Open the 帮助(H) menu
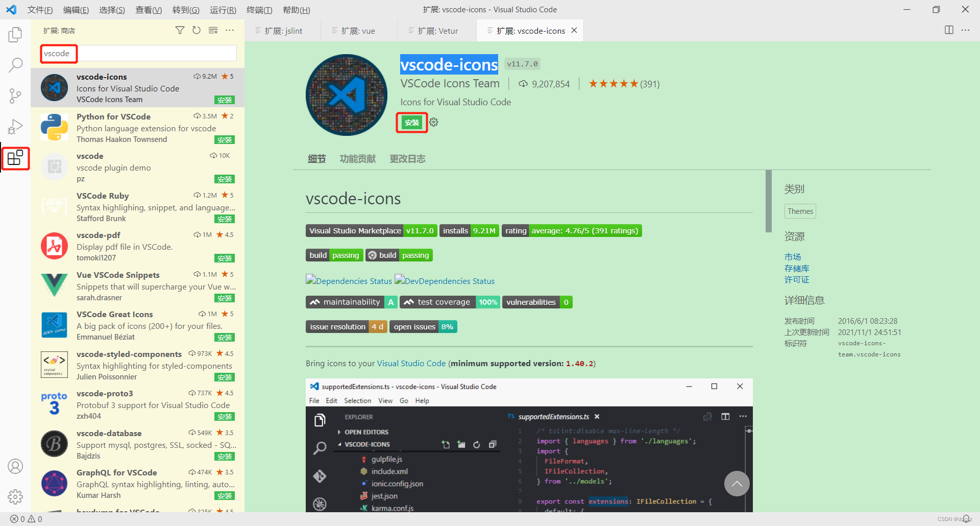Screen dimensions: 980x526 (x=297, y=10)
